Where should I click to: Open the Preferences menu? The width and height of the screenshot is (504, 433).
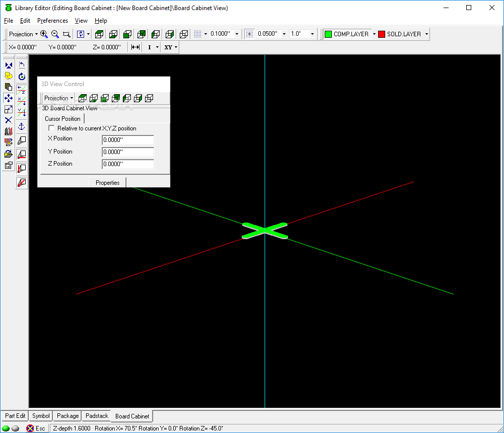(x=52, y=21)
